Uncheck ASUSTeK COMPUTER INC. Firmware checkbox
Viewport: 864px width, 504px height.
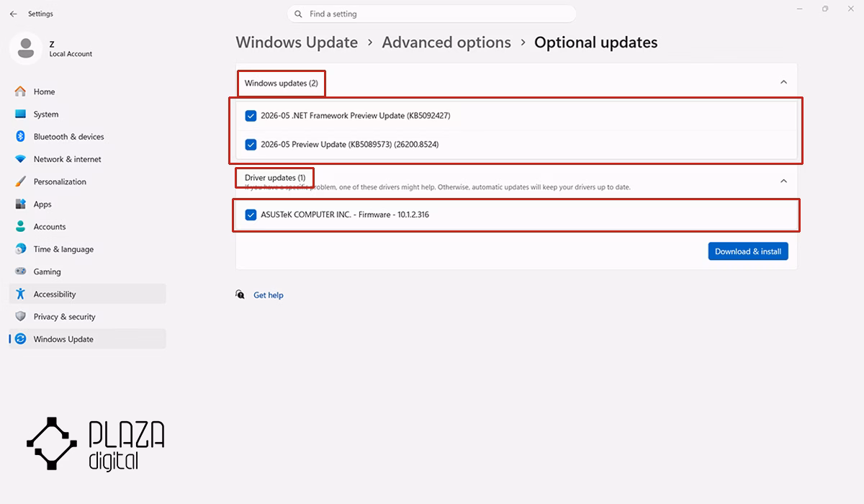click(x=251, y=215)
